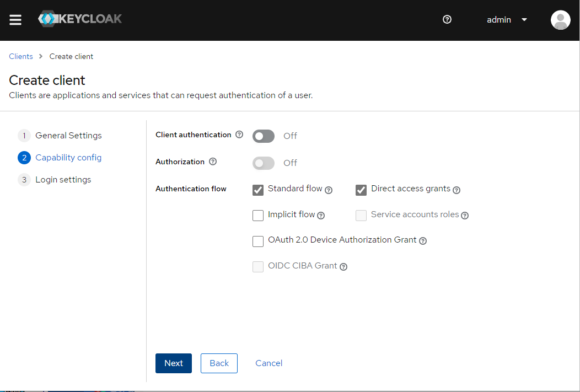
Task: Click the Next button
Action: click(x=174, y=363)
